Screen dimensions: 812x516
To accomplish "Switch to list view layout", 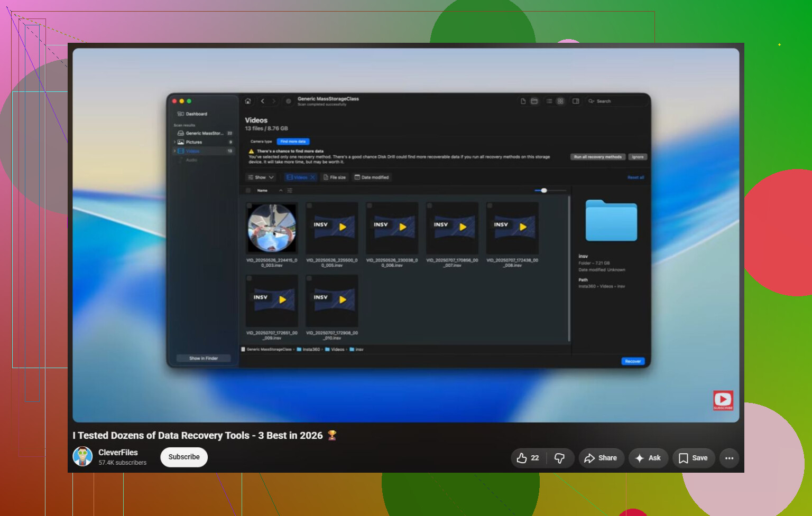I will coord(549,101).
